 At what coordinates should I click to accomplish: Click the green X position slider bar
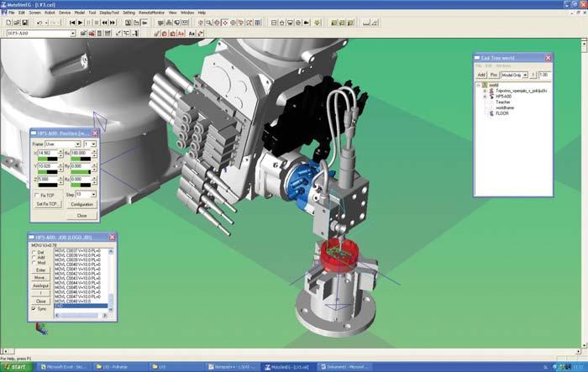(x=48, y=160)
